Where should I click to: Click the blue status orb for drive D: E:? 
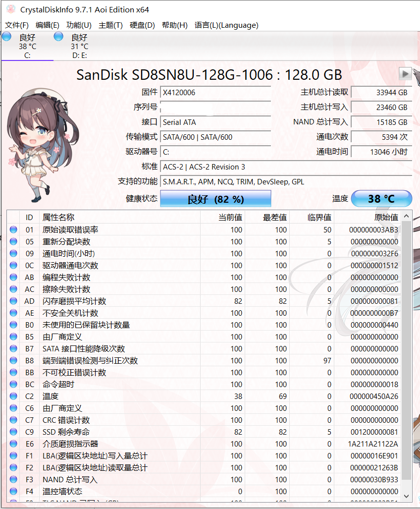[x=58, y=36]
